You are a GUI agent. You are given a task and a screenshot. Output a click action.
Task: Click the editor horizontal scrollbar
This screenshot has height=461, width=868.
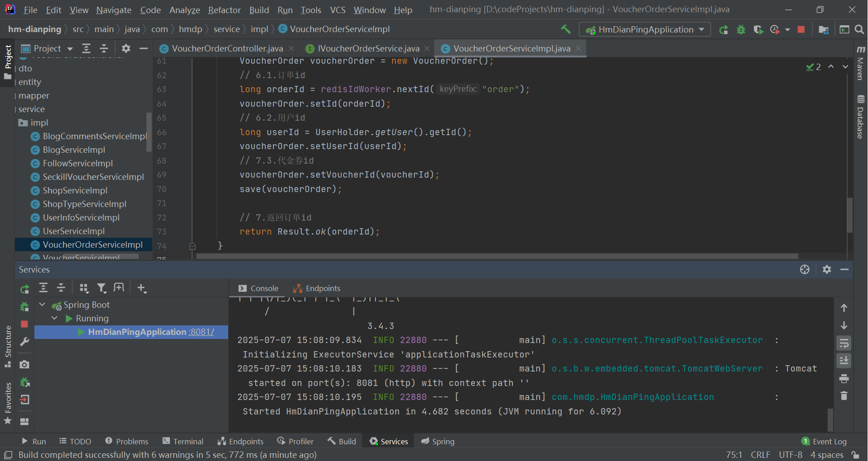point(497,256)
